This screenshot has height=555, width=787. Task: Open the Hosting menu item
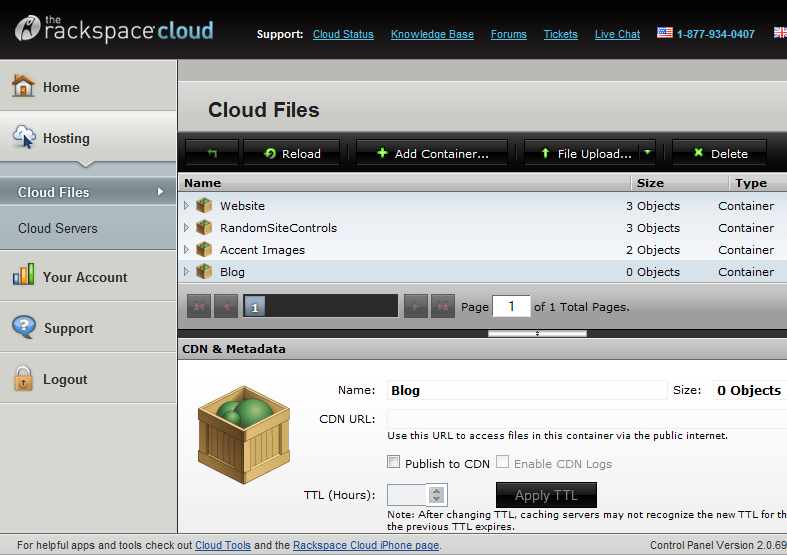click(88, 137)
